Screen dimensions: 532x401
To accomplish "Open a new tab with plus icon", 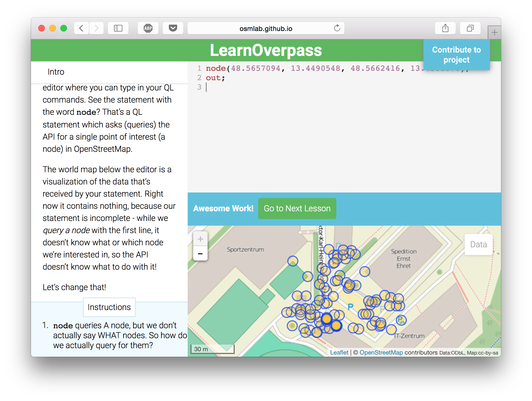I will [494, 33].
